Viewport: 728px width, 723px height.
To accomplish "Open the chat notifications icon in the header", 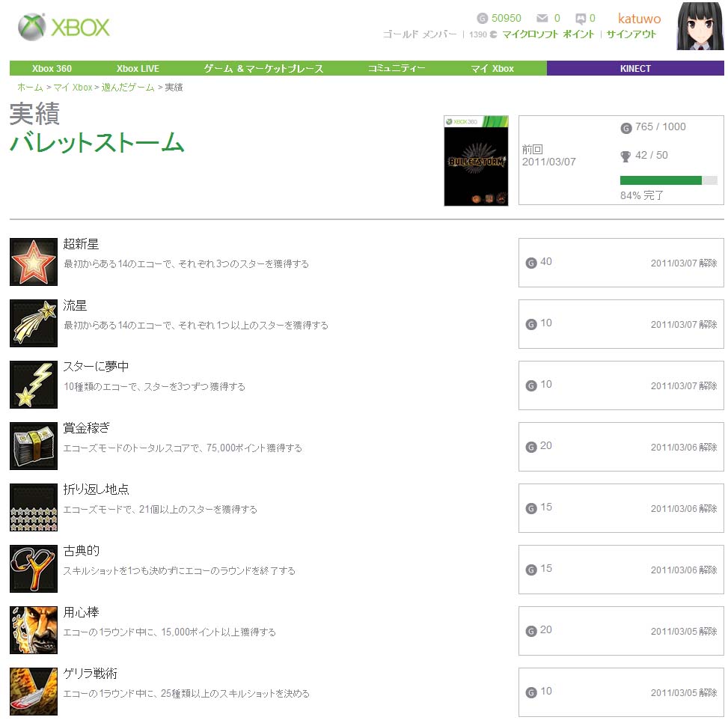I will point(581,19).
